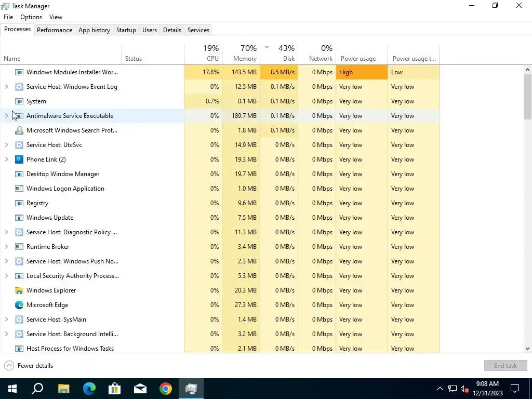Collapse view with Fewer details
The height and width of the screenshot is (399, 532).
tap(29, 366)
